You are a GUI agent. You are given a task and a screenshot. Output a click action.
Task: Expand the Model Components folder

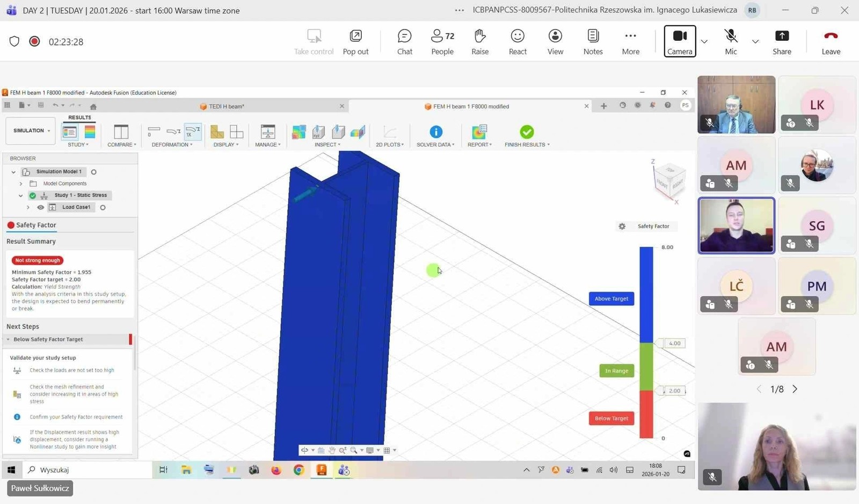coord(21,184)
